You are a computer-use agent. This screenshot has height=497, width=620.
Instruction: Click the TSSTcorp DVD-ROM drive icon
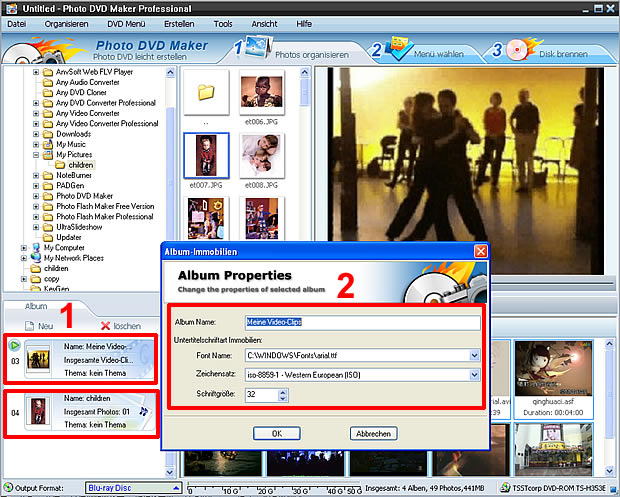tap(505, 488)
